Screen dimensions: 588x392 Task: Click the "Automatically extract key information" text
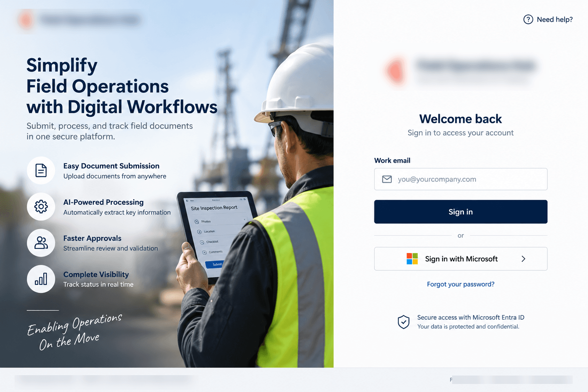pos(117,212)
